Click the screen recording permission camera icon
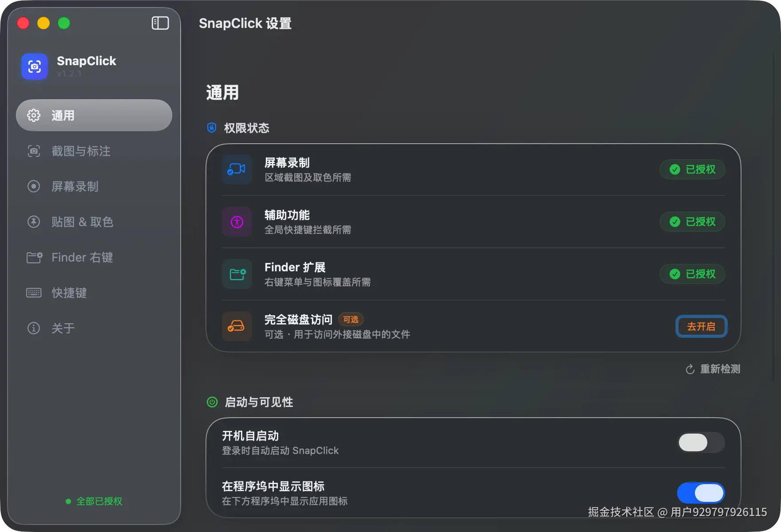781x532 pixels. 237,169
